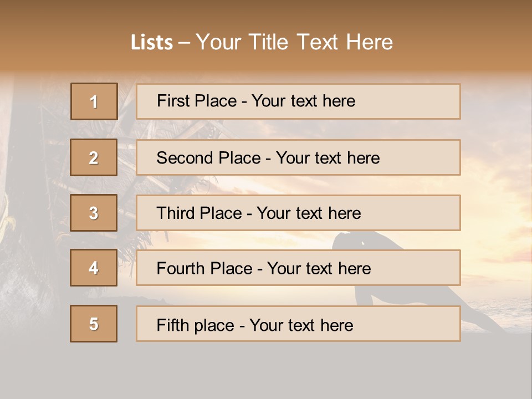The image size is (532, 399).
Task: Select 'Your Title Text Here' title text
Action: click(x=294, y=42)
